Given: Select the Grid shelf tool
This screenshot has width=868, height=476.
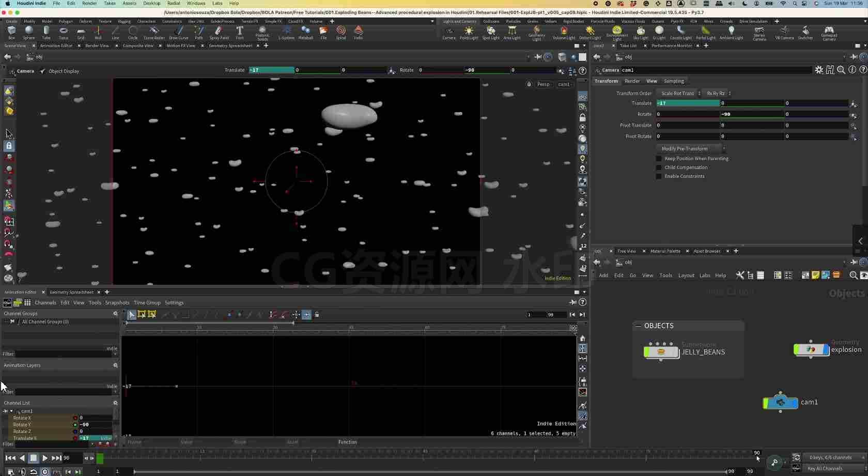Looking at the screenshot, I should 81,33.
